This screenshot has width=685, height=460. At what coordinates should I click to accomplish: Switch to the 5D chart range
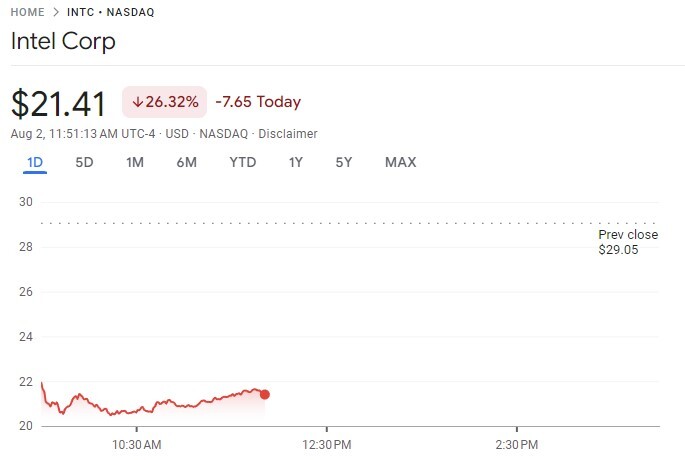tap(84, 162)
